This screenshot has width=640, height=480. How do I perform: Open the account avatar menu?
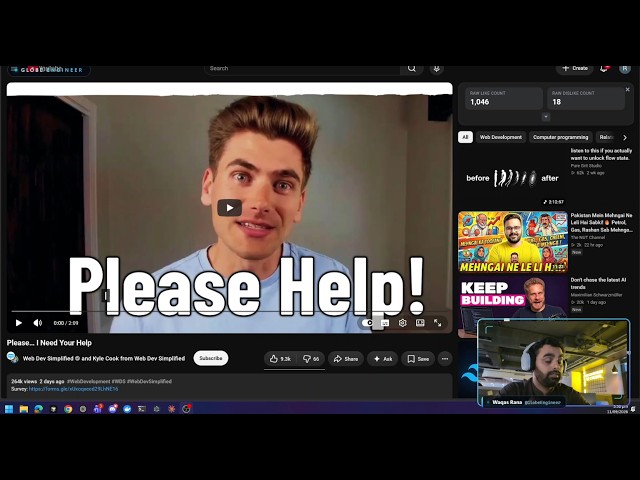pos(625,69)
